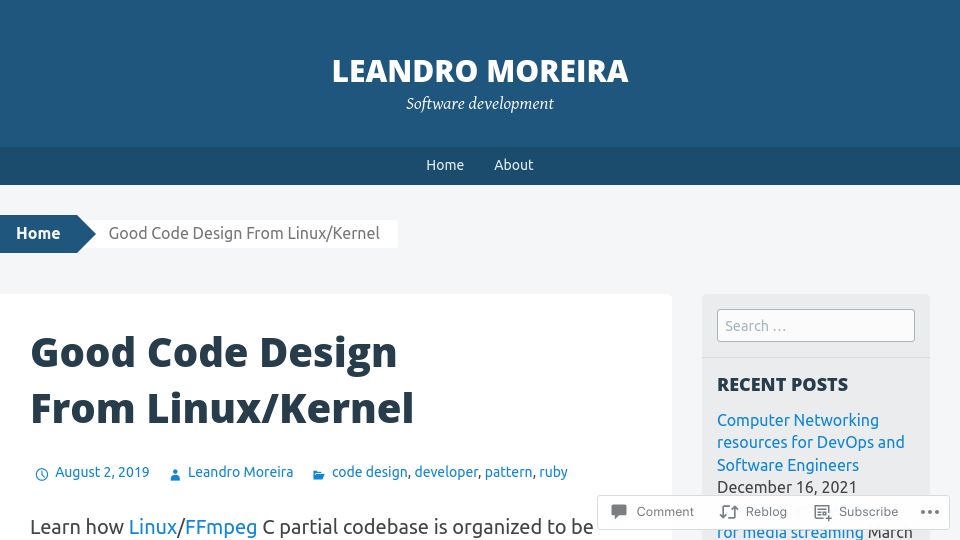The height and width of the screenshot is (540, 960).
Task: Click the Recent Posts heading
Action: coord(782,384)
